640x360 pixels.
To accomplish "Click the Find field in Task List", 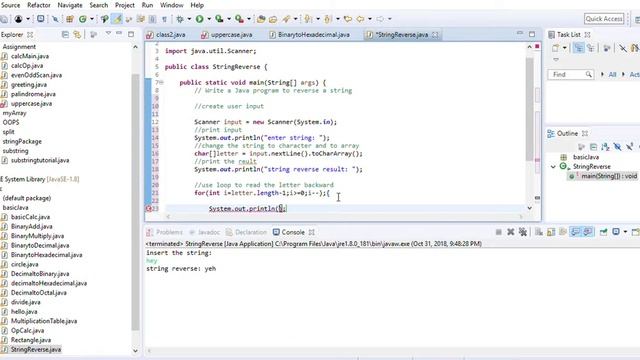I will (570, 74).
